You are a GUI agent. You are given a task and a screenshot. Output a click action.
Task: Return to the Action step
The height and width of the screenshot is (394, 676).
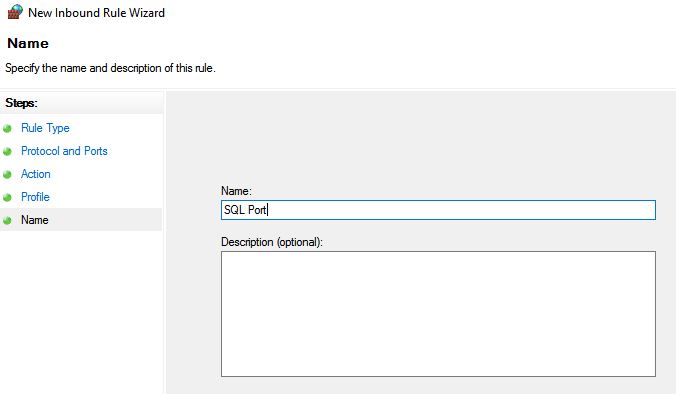(36, 174)
